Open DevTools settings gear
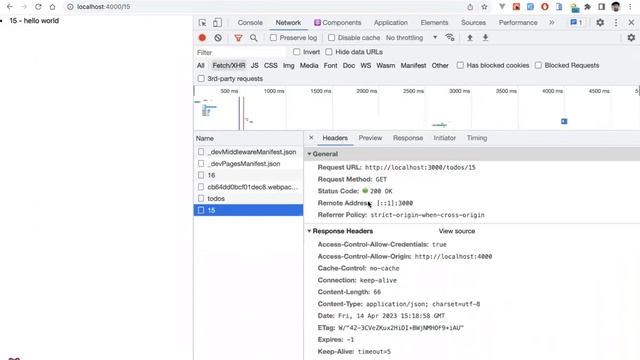 pos(600,23)
